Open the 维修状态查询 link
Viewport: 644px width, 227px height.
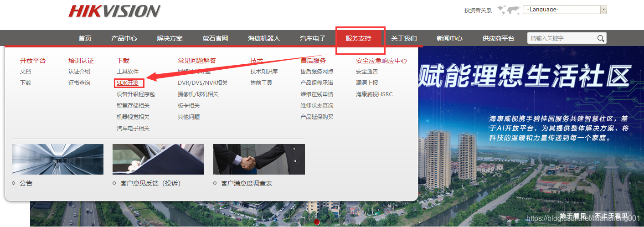(317, 106)
